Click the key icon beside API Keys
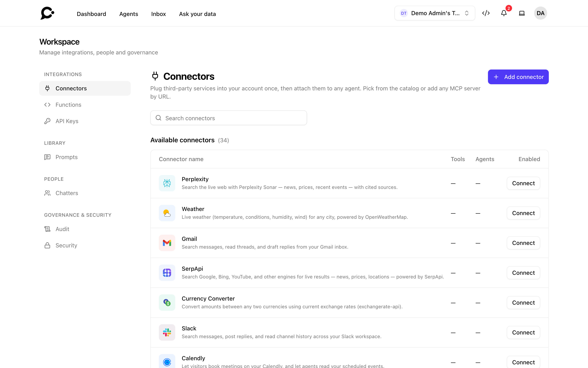This screenshot has height=368, width=588. tap(47, 121)
